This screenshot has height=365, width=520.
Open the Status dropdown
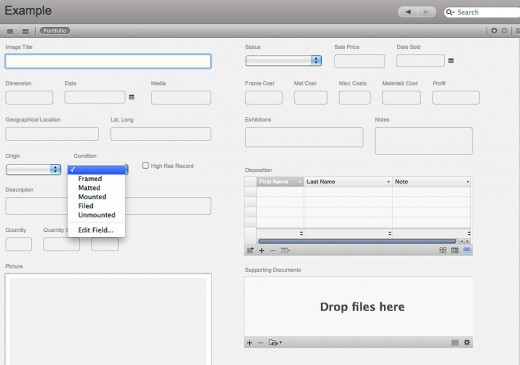pos(283,60)
